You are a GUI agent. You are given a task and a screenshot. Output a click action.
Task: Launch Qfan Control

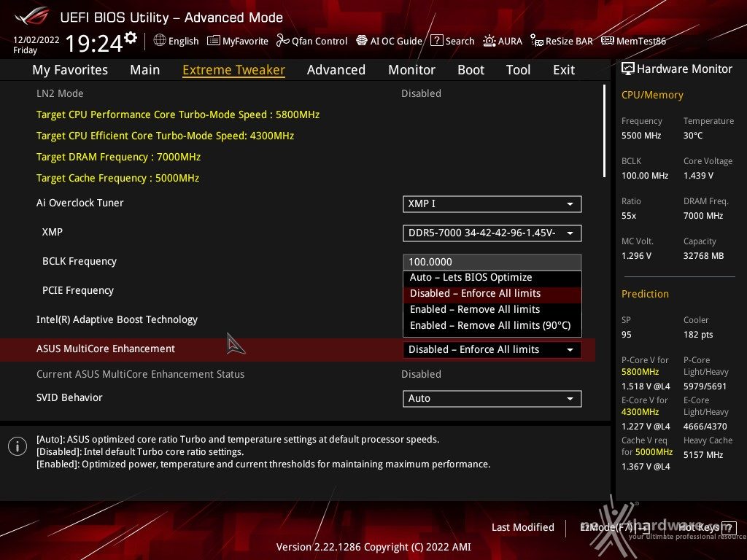tap(312, 41)
